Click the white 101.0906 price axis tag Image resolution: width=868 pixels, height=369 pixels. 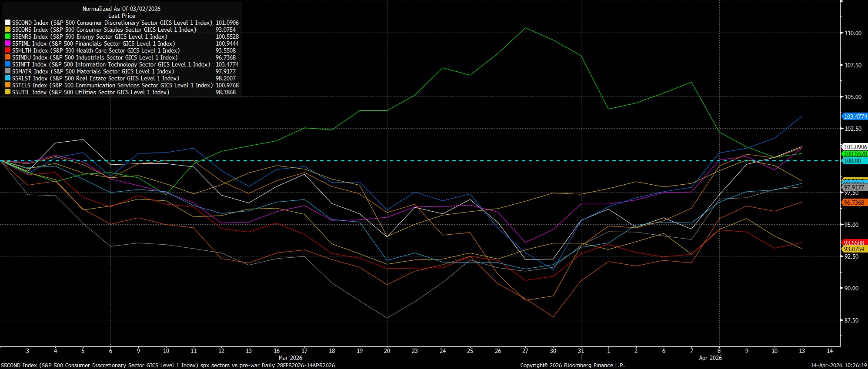click(855, 147)
